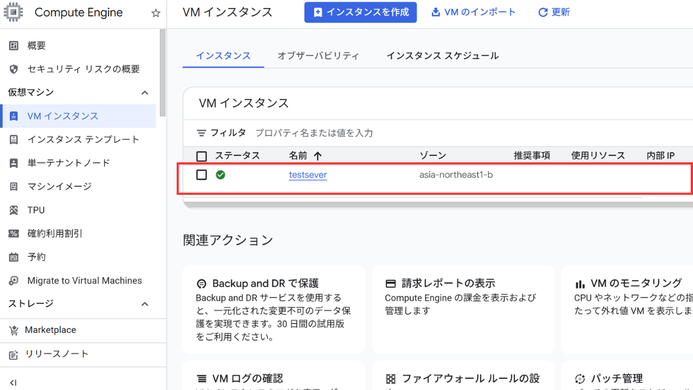The height and width of the screenshot is (390, 693).
Task: Click the マシンイメージ sidebar icon
Action: click(14, 186)
